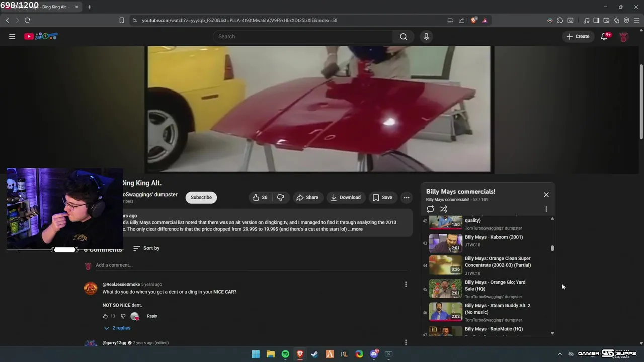Viewport: 644px width, 362px height.
Task: Click the Share button
Action: 307,197
